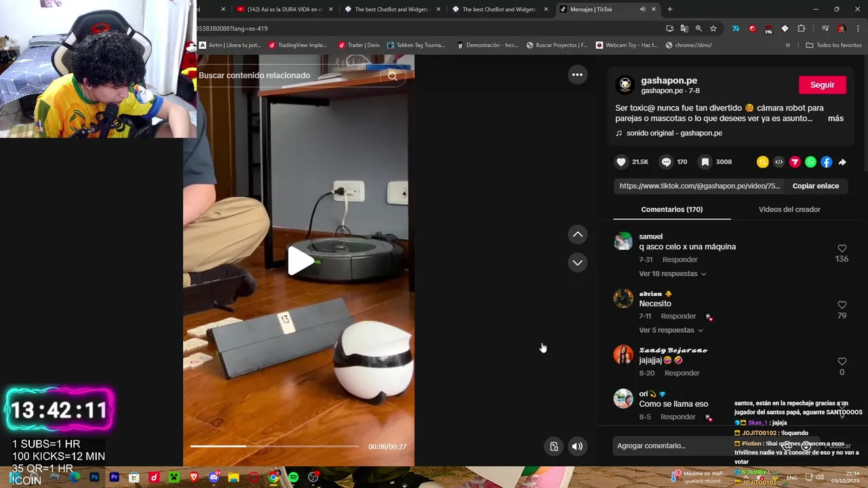
Task: Switch to first "The best ChatBot and Widgets" tab
Action: coord(393,9)
